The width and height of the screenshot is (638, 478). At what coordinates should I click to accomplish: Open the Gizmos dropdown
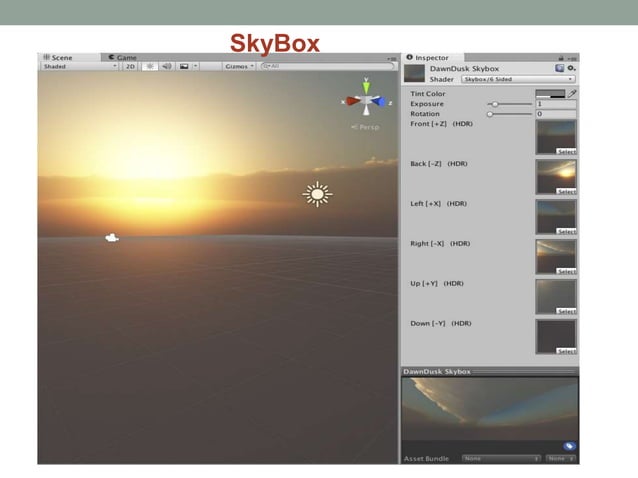click(x=240, y=66)
